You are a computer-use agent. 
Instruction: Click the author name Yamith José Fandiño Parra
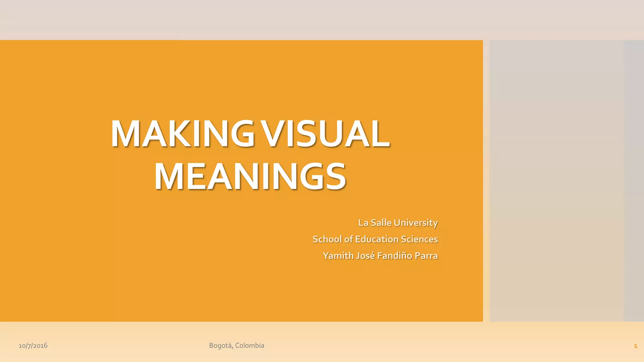380,256
